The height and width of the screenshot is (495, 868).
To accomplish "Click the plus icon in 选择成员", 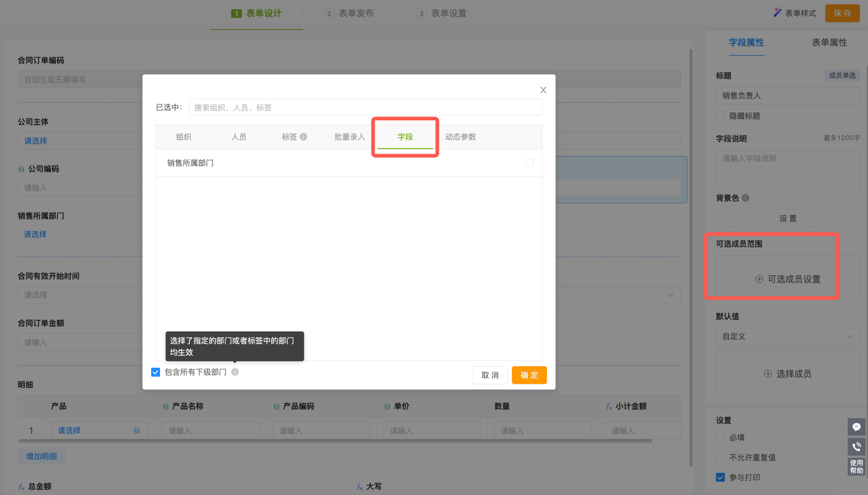I will (x=768, y=374).
